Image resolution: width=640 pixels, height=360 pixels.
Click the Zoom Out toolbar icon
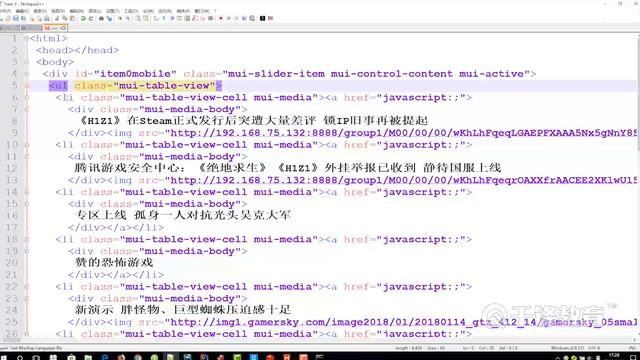tap(128, 18)
